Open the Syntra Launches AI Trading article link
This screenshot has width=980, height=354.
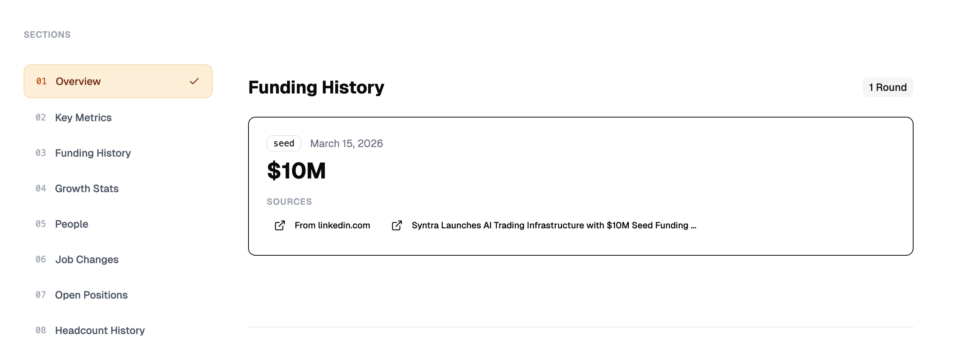(x=554, y=225)
